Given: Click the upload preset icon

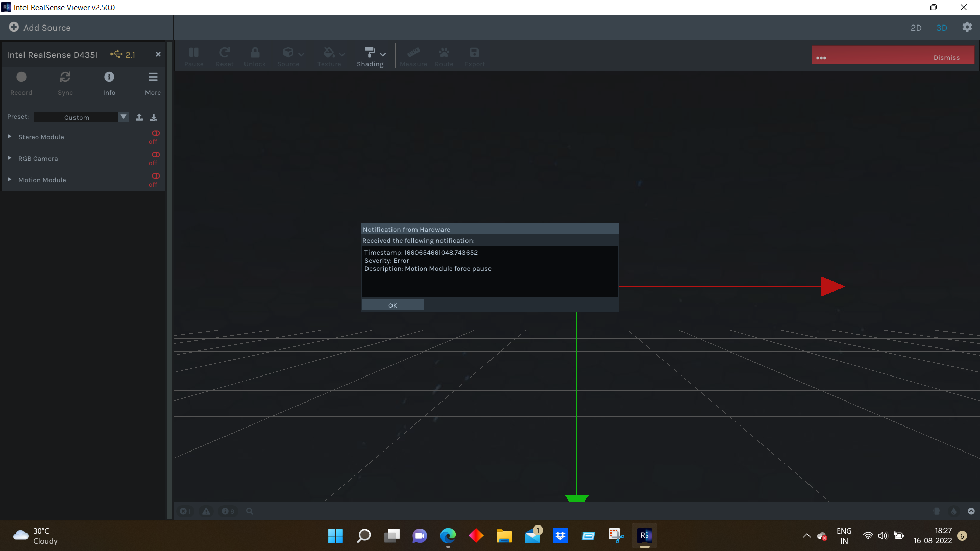Looking at the screenshot, I should pyautogui.click(x=139, y=117).
